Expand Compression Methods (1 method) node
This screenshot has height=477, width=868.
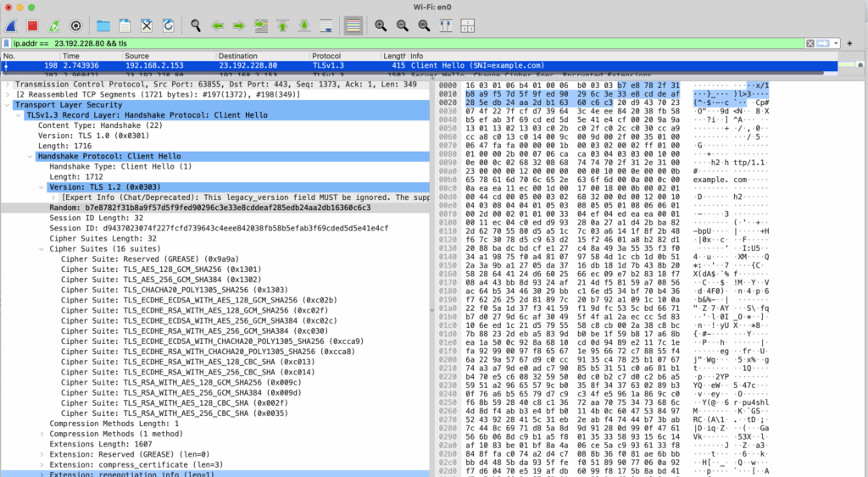[42, 434]
